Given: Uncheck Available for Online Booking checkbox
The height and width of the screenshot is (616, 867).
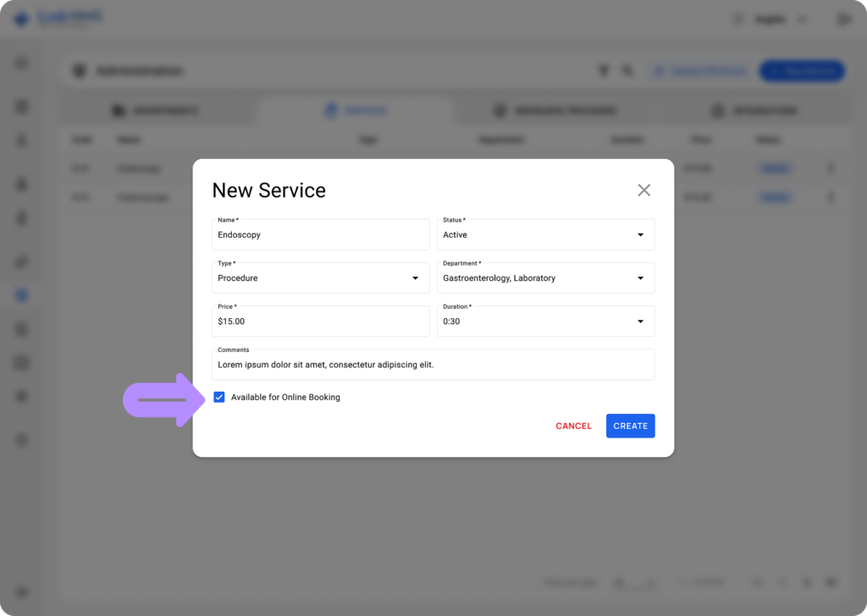Looking at the screenshot, I should point(219,397).
